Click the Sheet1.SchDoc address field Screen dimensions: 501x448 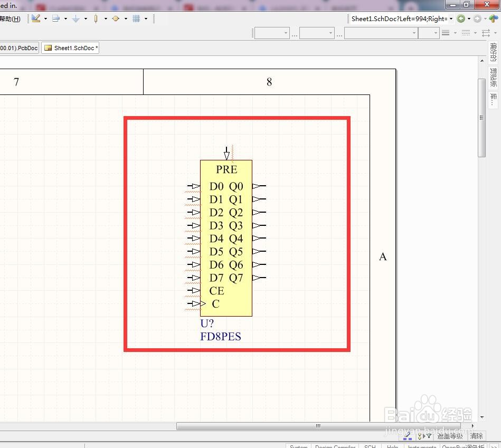click(399, 19)
